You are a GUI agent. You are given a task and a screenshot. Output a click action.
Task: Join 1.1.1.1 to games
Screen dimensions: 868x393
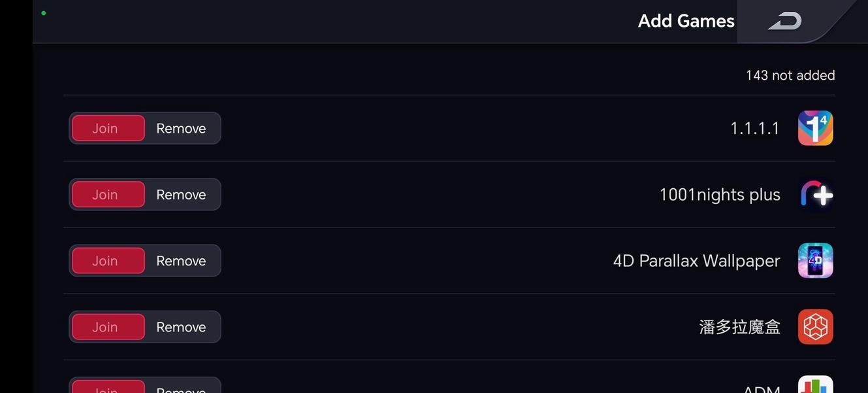coord(108,128)
